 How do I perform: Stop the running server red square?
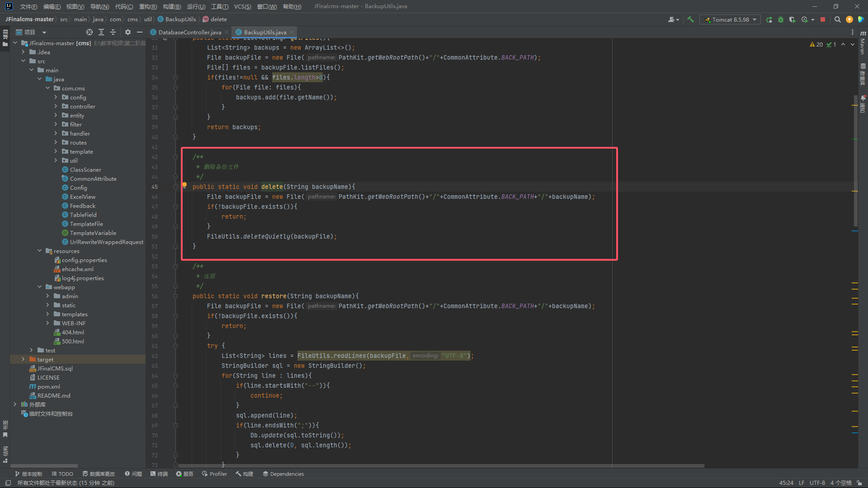click(823, 19)
